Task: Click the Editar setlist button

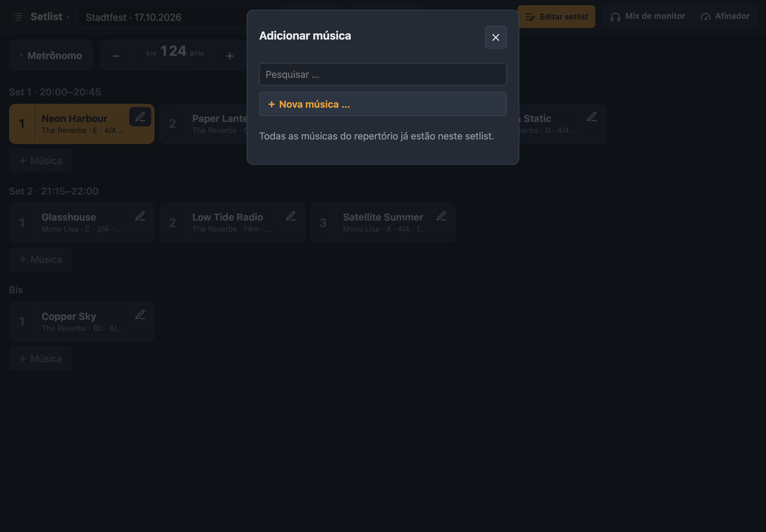Action: tap(556, 17)
